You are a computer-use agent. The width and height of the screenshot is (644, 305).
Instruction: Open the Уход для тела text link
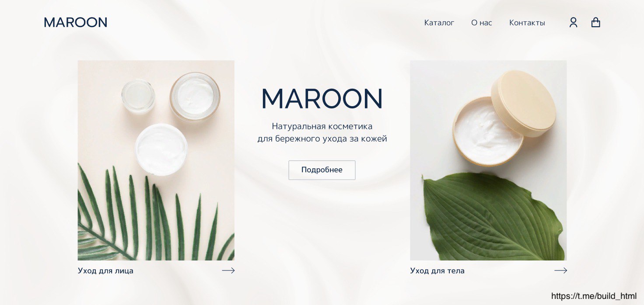click(437, 271)
